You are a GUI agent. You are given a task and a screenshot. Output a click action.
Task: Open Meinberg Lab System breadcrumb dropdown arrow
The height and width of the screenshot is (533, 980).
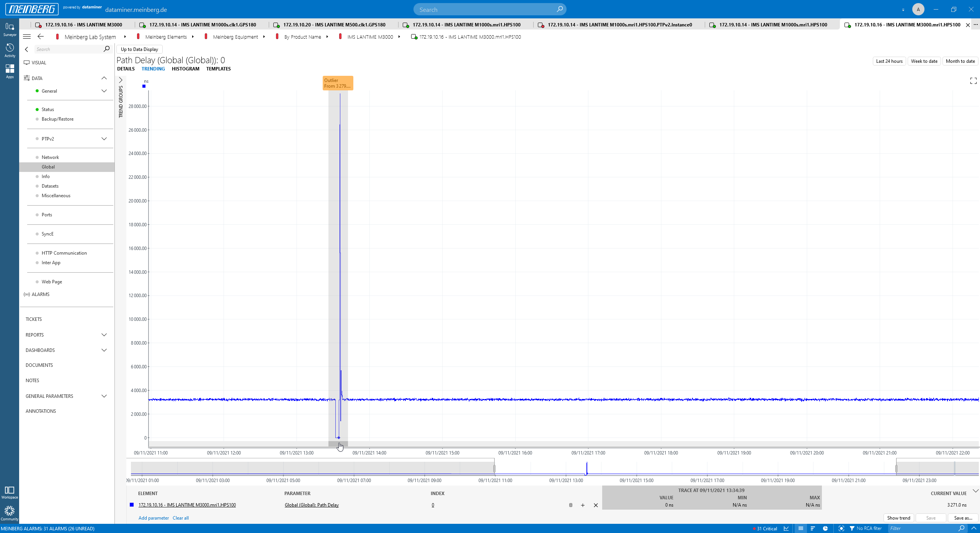coord(125,37)
